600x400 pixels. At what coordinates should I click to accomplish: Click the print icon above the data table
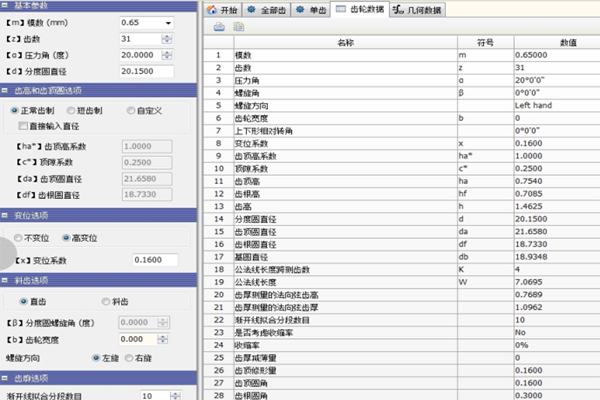(220, 28)
